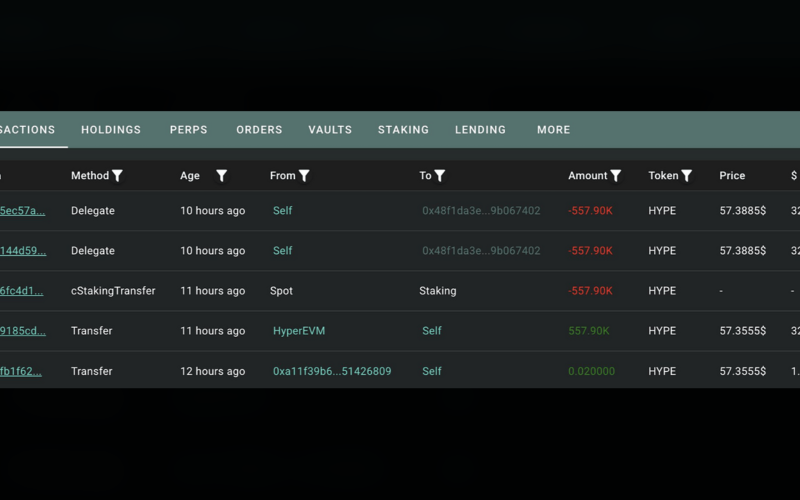Click Self in the 10-hour 5ec57a row
The height and width of the screenshot is (500, 800).
tap(283, 211)
